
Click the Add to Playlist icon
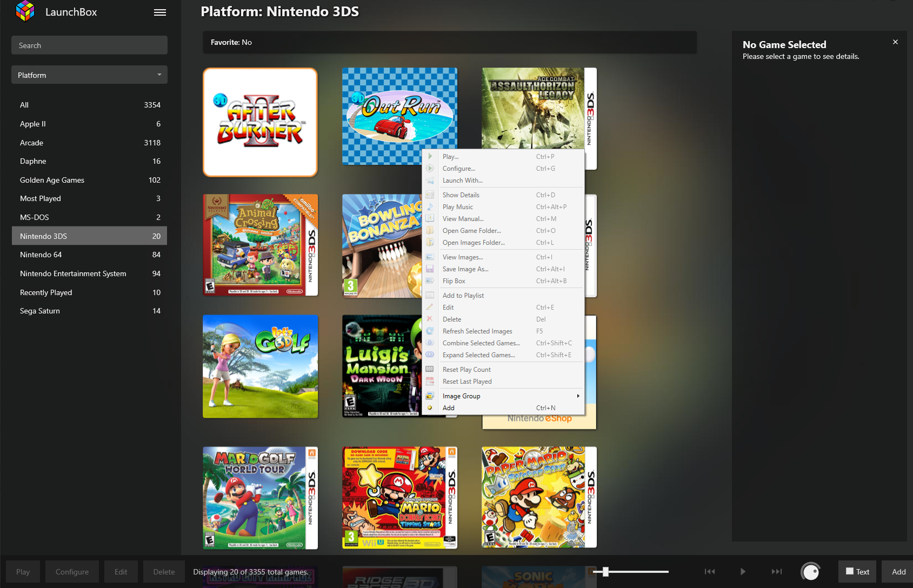pyautogui.click(x=430, y=295)
